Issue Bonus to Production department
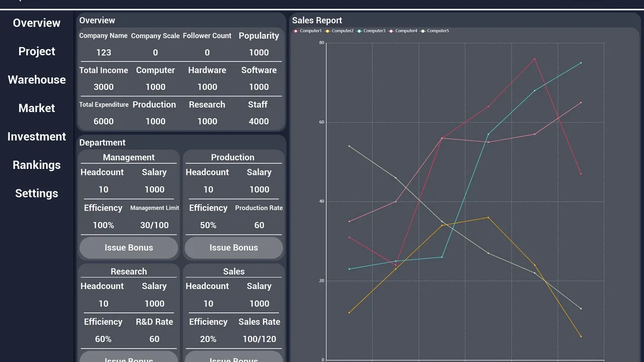The image size is (644, 362). [x=233, y=247]
